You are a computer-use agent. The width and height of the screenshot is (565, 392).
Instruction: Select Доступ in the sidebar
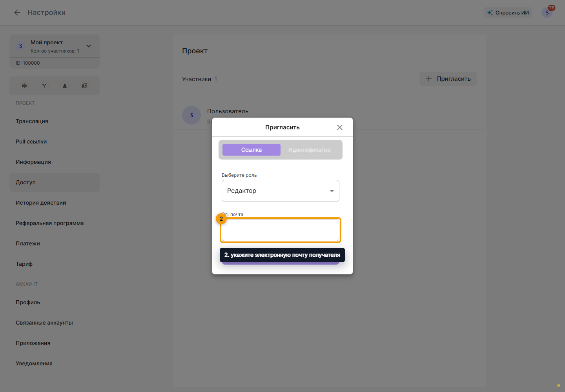[55, 182]
